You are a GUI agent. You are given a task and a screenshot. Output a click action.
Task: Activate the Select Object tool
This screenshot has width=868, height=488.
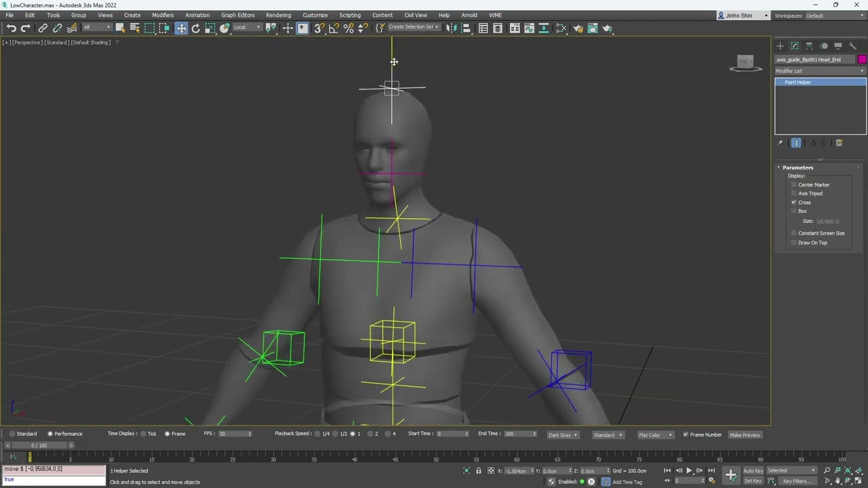coord(120,28)
